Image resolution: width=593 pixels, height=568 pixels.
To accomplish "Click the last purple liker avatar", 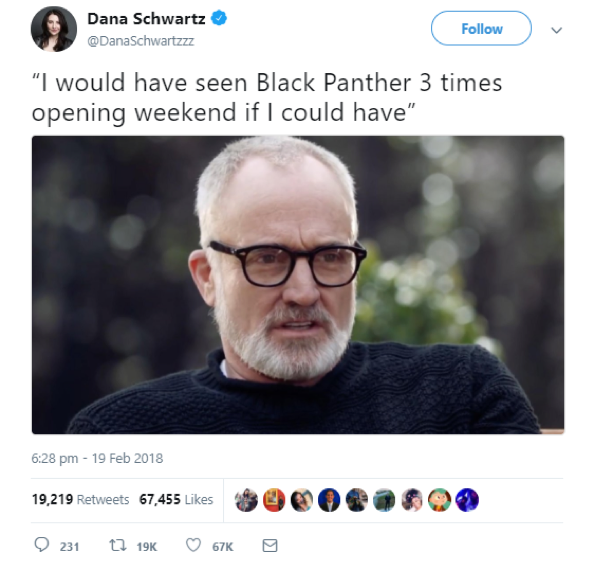I will click(x=467, y=500).
